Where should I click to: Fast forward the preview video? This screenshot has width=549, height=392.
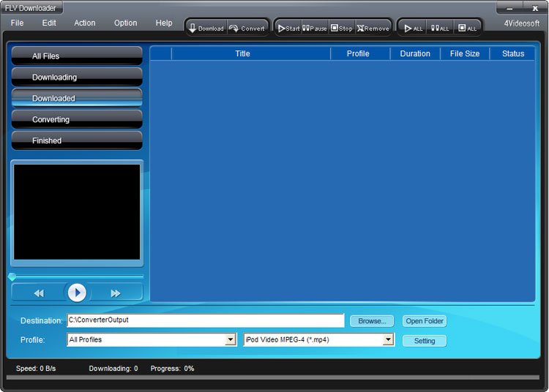(x=115, y=293)
